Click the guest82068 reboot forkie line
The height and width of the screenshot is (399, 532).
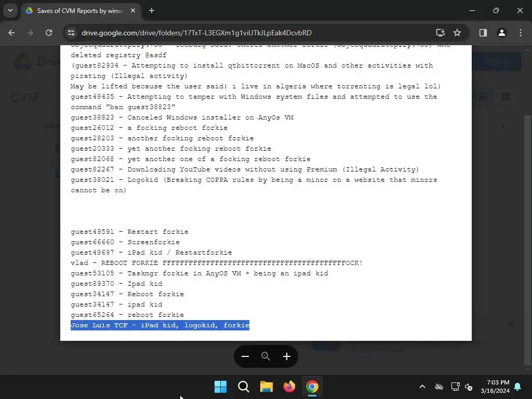[191, 159]
